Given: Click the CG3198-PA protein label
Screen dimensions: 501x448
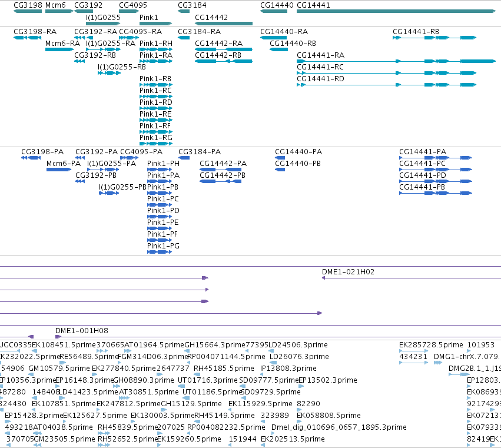Looking at the screenshot, I should pyautogui.click(x=42, y=151).
